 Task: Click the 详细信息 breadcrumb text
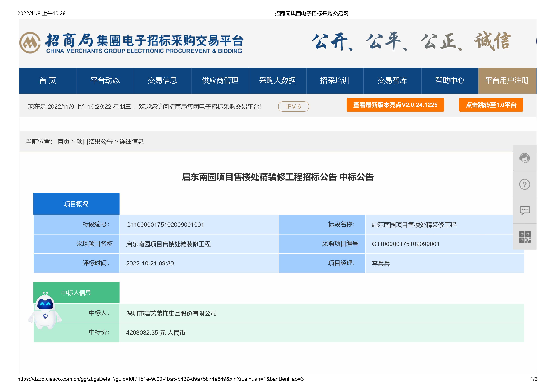point(131,142)
